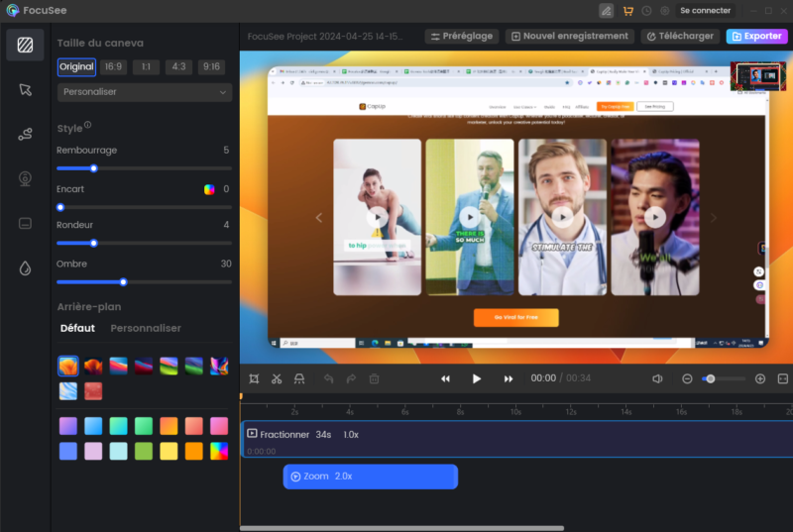Viewport: 793px width, 532px height.
Task: Open the history clock icon
Action: click(646, 11)
